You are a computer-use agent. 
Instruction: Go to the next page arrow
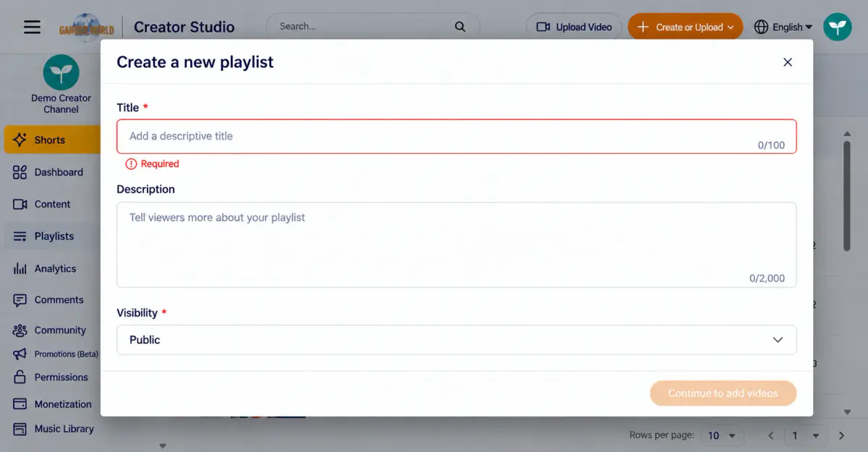[x=841, y=435]
